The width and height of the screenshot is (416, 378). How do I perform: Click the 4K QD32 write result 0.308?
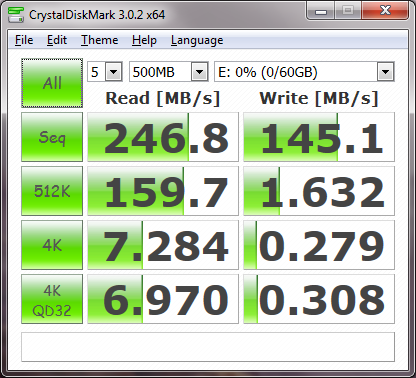point(319,299)
